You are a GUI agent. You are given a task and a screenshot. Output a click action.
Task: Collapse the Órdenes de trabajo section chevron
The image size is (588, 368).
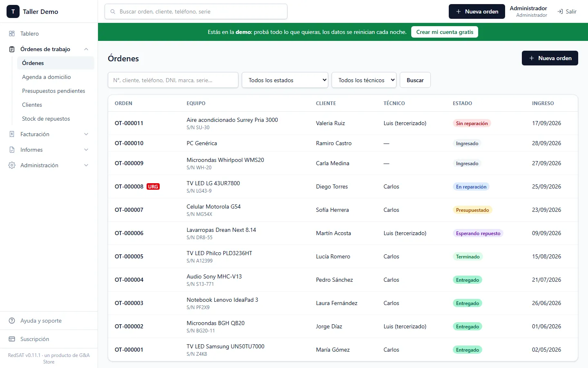coord(86,49)
